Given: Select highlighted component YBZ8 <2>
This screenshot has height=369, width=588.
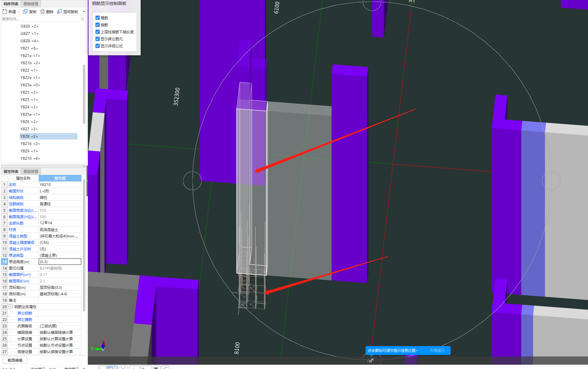Looking at the screenshot, I should (48, 136).
